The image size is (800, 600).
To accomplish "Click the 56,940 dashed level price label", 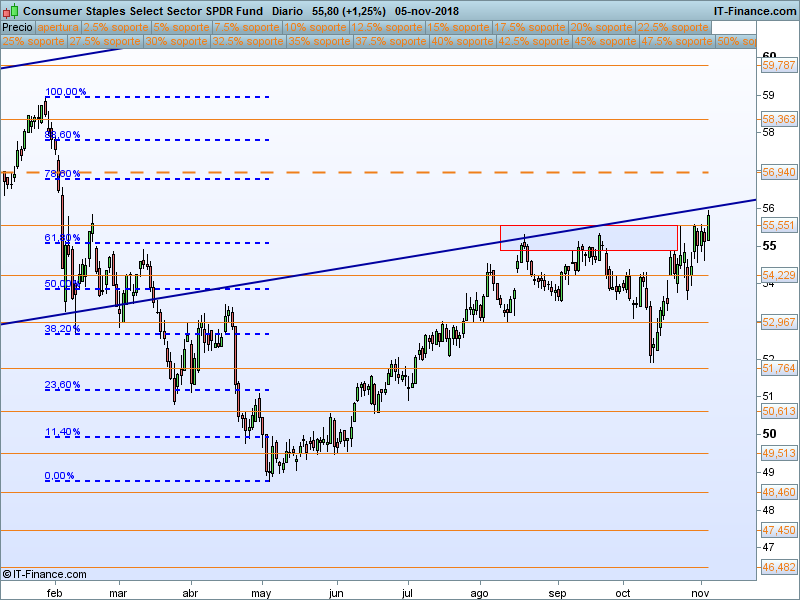I will point(779,172).
